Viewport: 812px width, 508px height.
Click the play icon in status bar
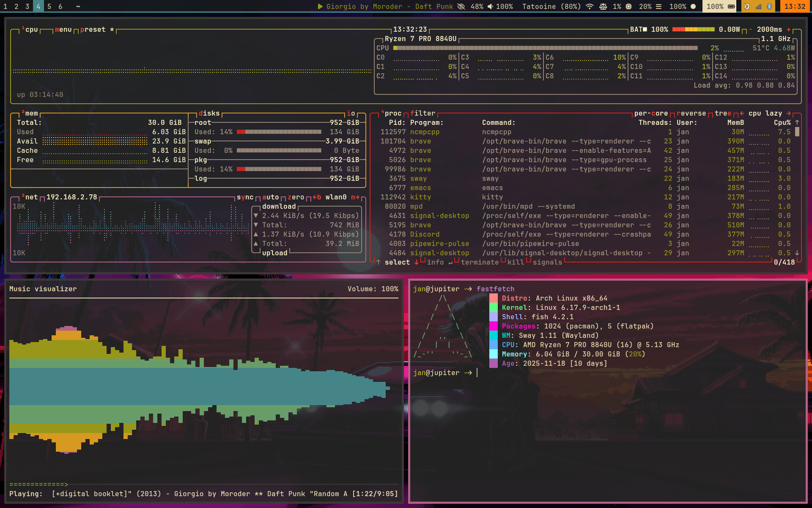pos(320,6)
